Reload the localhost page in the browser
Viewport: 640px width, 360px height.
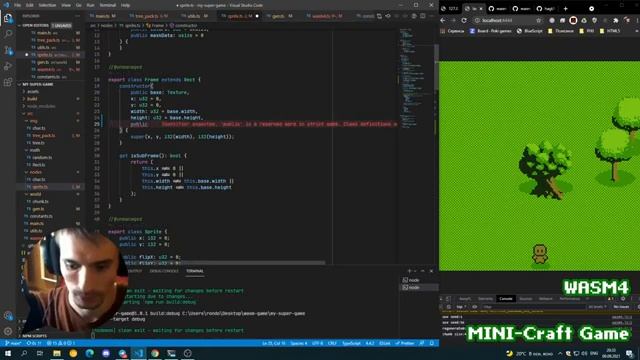tap(464, 20)
